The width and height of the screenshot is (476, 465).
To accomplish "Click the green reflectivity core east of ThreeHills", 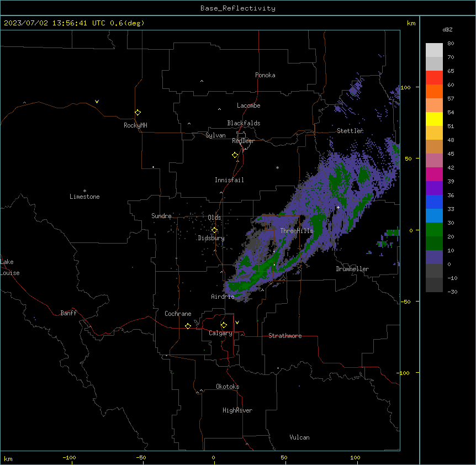I will [318, 226].
